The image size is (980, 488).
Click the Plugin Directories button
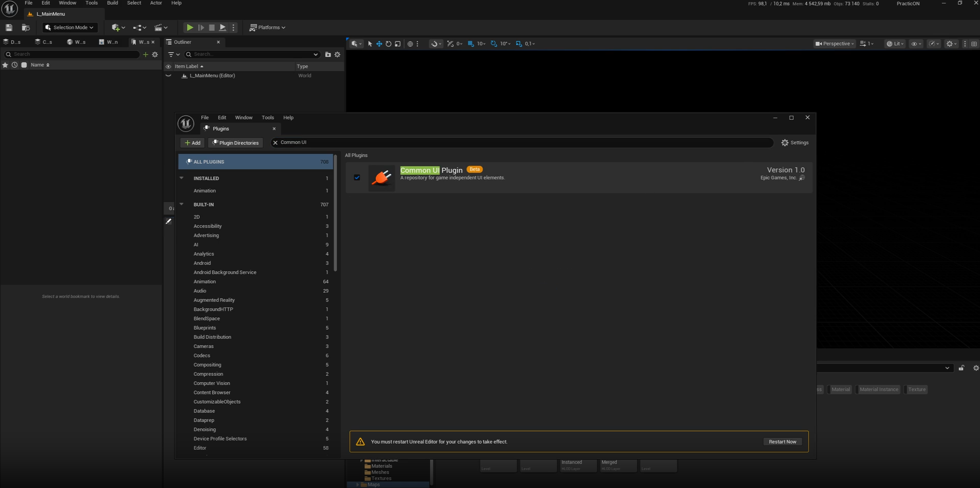tap(235, 143)
